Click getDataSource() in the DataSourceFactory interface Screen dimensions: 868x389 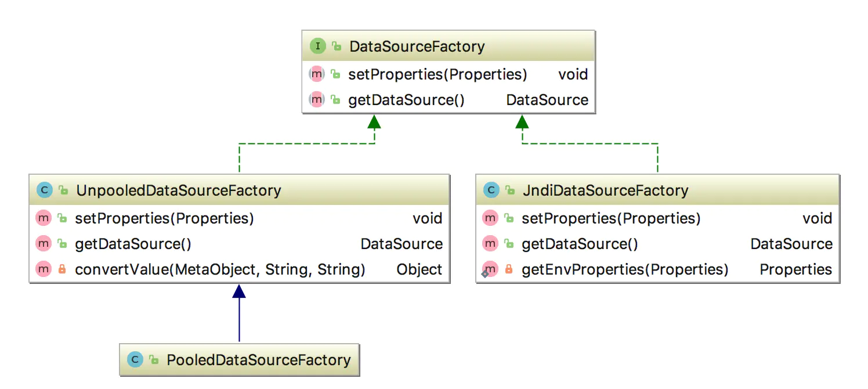406,100
